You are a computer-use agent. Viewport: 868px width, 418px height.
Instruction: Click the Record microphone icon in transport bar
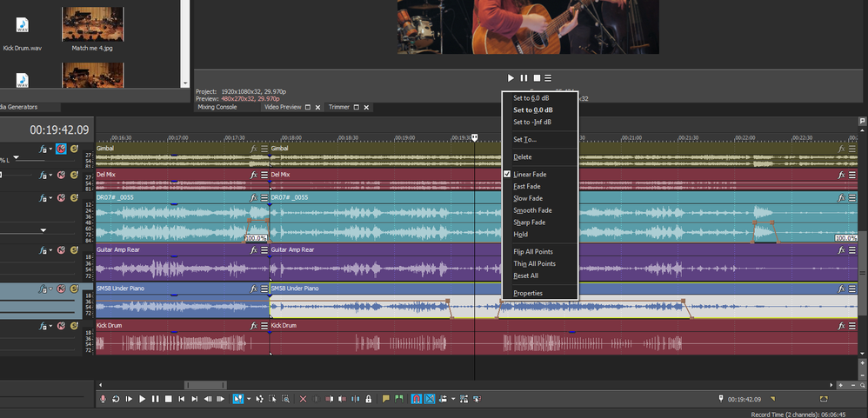click(x=103, y=399)
